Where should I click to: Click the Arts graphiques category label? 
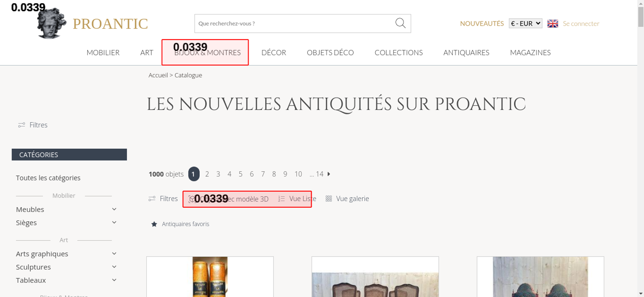coord(42,254)
